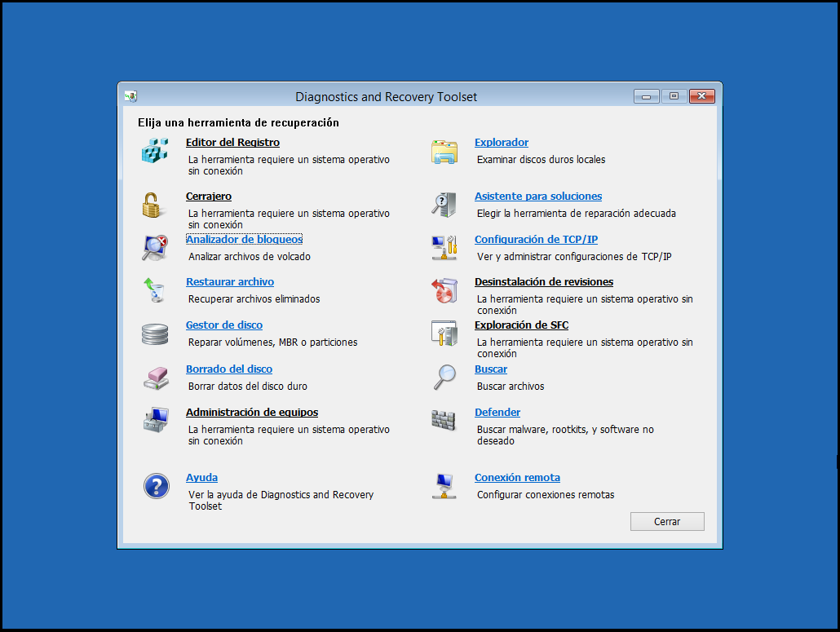Click 'Ver y administrar configuraciones de TCP/IP' text
Screen dimensions: 840x632
tap(574, 257)
